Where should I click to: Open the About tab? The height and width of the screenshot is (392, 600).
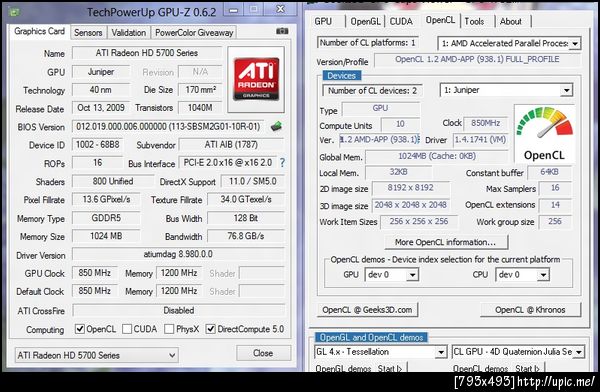pos(510,21)
